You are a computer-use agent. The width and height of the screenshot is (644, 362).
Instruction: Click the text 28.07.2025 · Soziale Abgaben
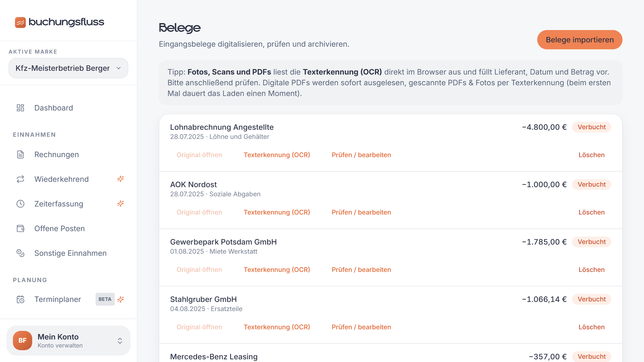coord(215,194)
